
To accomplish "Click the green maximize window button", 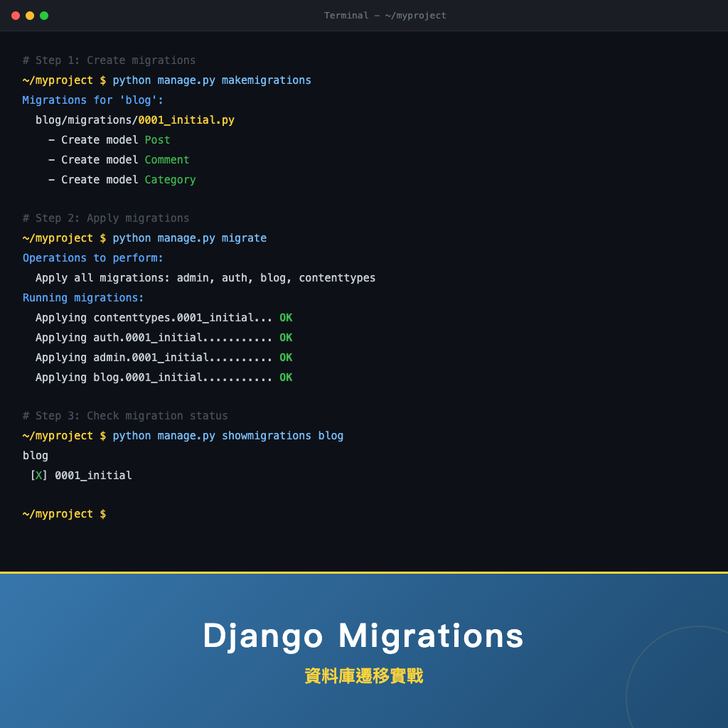I will (x=44, y=16).
